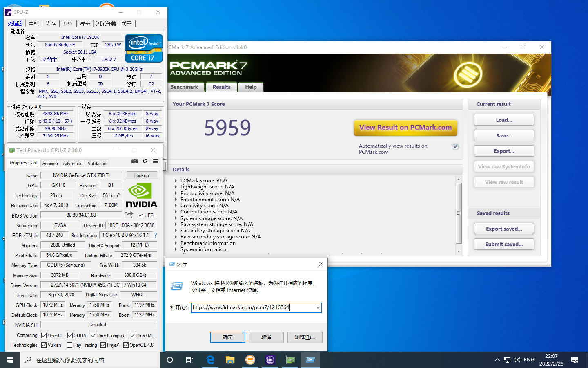
Task: Click the Export saved... button
Action: tap(504, 229)
